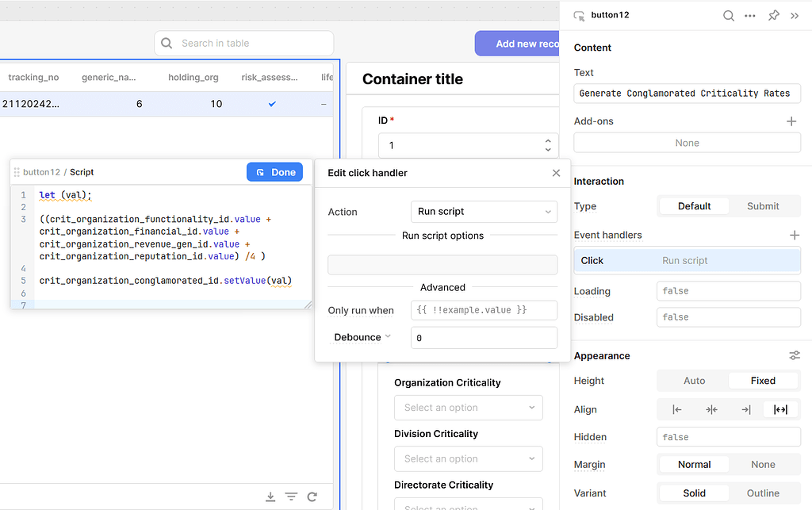Click the Search in table field
The width and height of the screenshot is (812, 510).
[244, 44]
